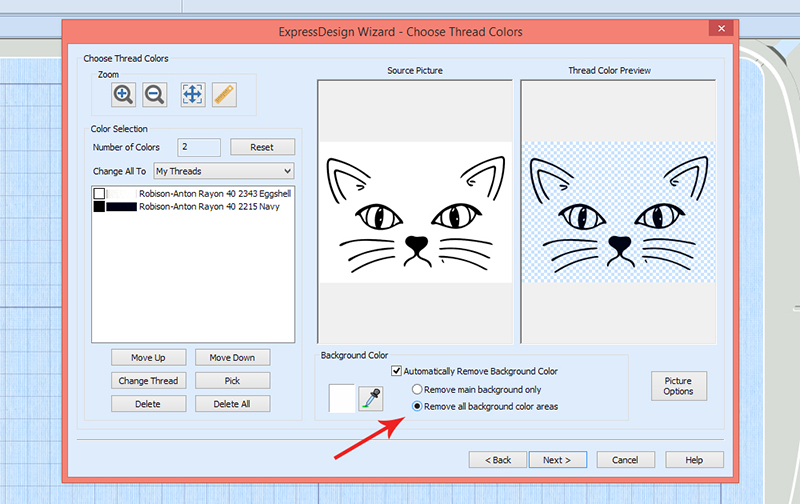The height and width of the screenshot is (504, 800).
Task: Click the Zoom Out magnifier icon
Action: coord(155,94)
